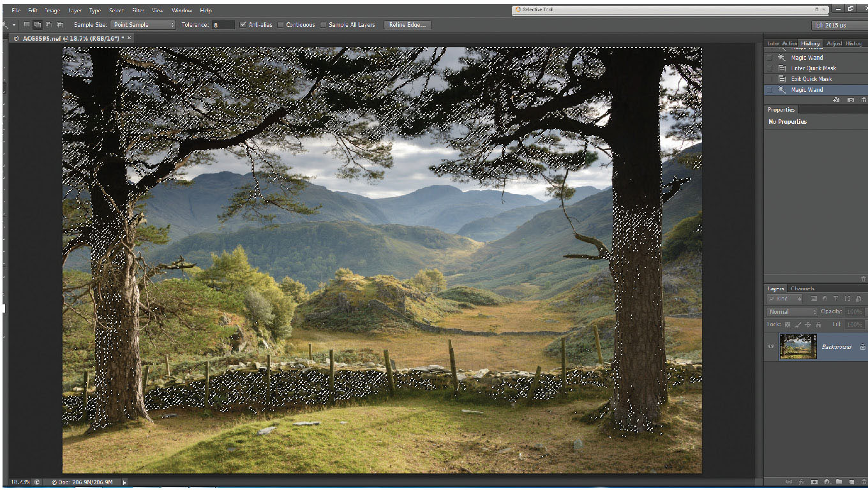The image size is (868, 490).
Task: Open the Sample Size dropdown
Action: click(x=143, y=24)
